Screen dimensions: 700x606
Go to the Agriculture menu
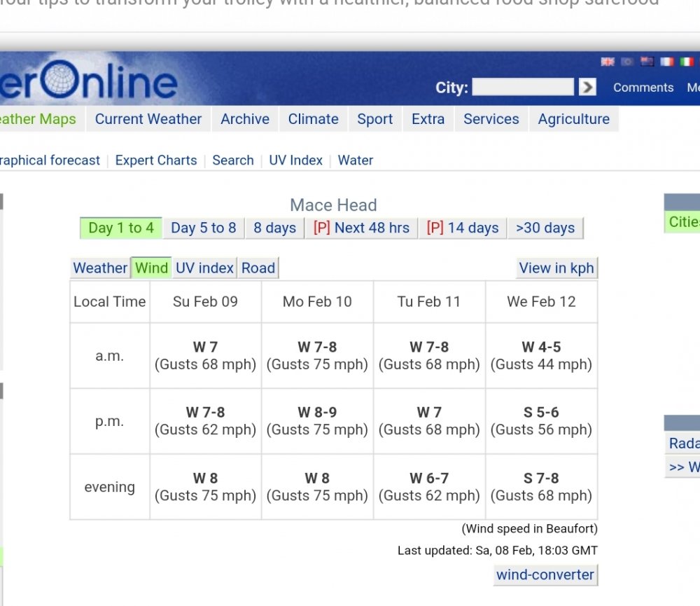pyautogui.click(x=573, y=119)
